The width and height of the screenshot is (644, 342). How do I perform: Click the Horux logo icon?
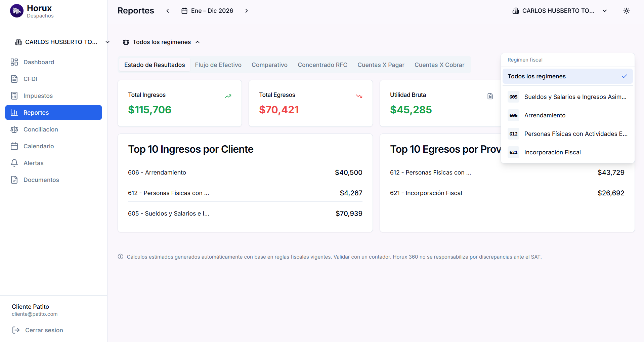pyautogui.click(x=16, y=11)
